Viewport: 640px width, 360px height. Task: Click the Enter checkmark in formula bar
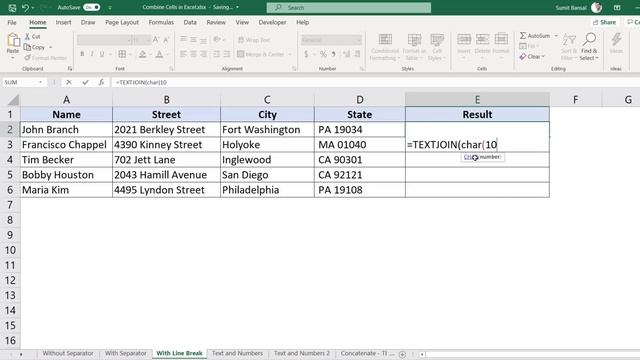[x=85, y=82]
